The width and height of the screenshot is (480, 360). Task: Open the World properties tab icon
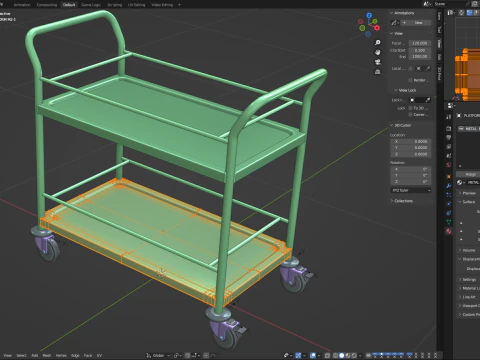click(449, 165)
